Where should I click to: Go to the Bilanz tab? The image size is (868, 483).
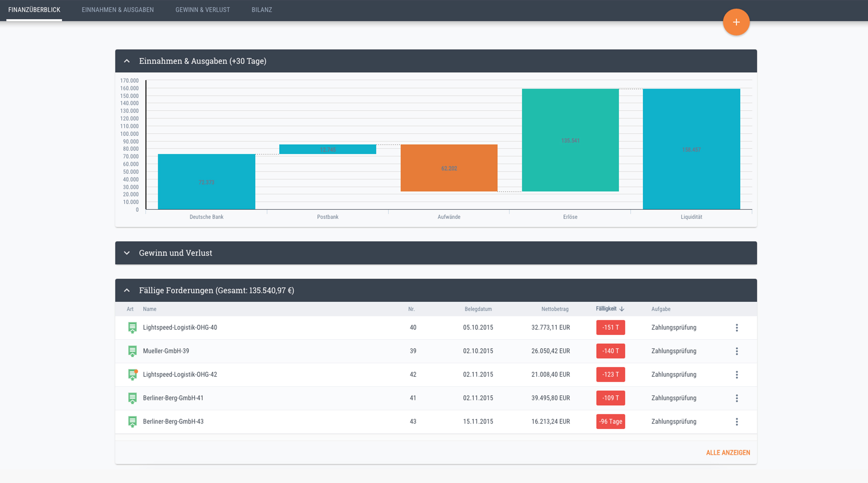pos(262,10)
